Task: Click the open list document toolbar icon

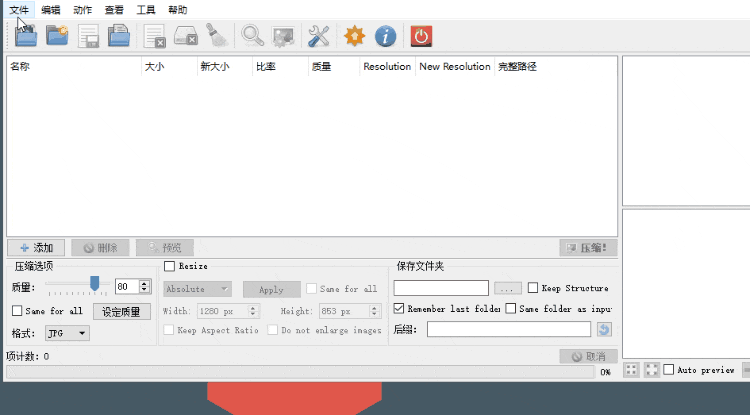Action: [x=88, y=36]
